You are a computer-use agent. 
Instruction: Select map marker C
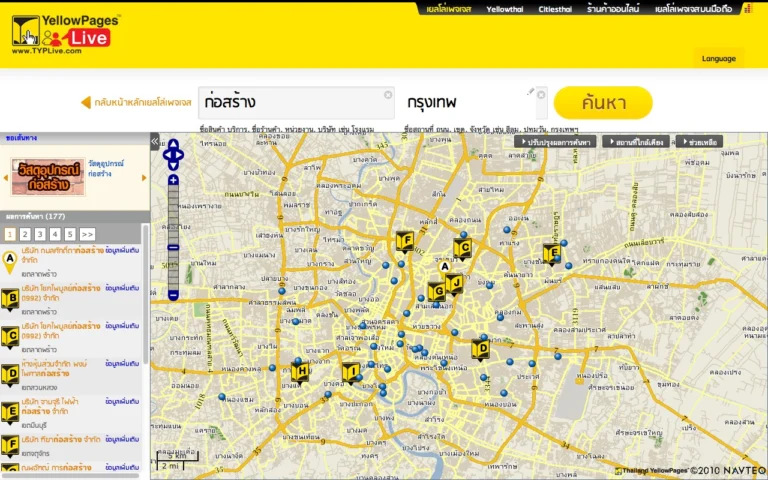(462, 249)
